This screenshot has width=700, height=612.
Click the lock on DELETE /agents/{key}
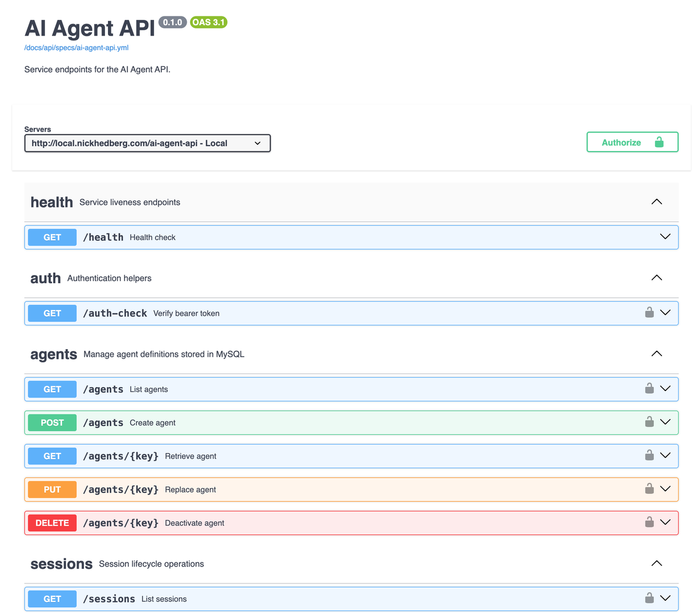tap(649, 522)
